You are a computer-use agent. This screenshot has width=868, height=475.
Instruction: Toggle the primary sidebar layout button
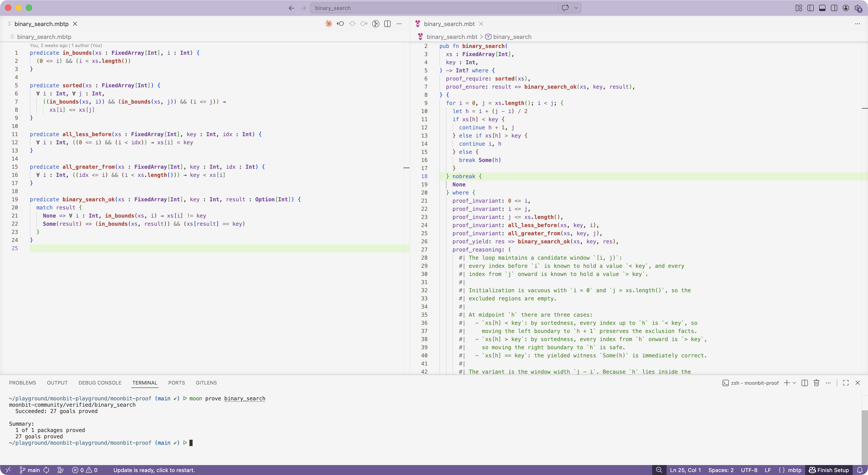pyautogui.click(x=811, y=8)
